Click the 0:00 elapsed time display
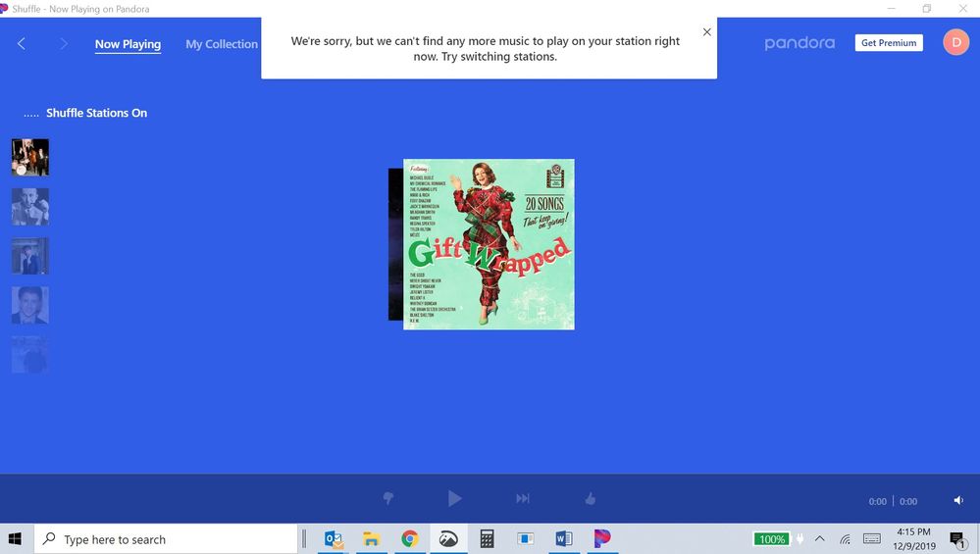Screen dimensions: 980x554 coord(878,501)
